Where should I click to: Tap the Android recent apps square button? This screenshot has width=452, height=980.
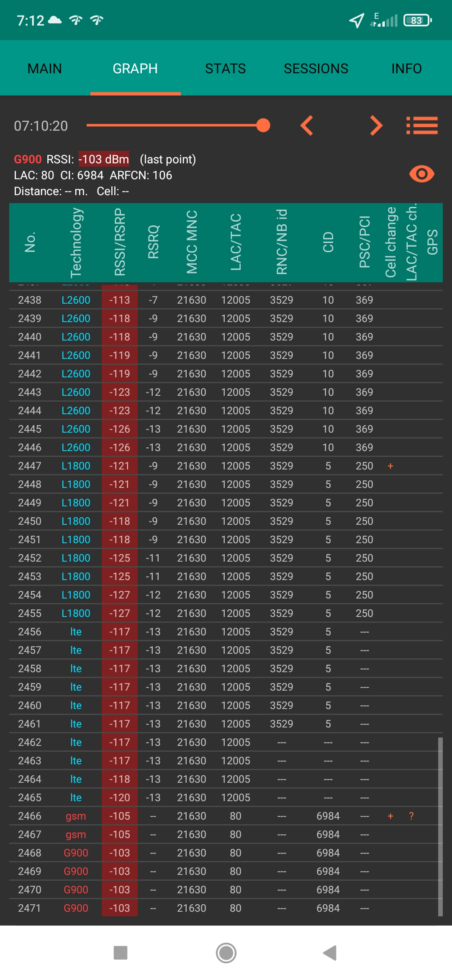pyautogui.click(x=121, y=953)
